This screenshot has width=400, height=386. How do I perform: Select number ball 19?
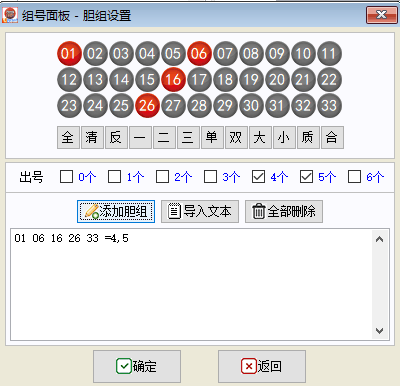tap(251, 79)
